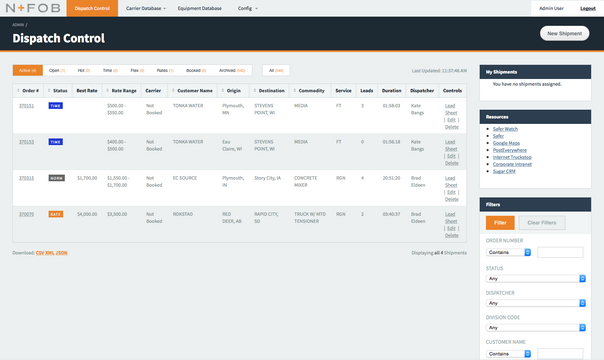Image resolution: width=604 pixels, height=360 pixels.
Task: Open order 370153
Action: point(27,142)
